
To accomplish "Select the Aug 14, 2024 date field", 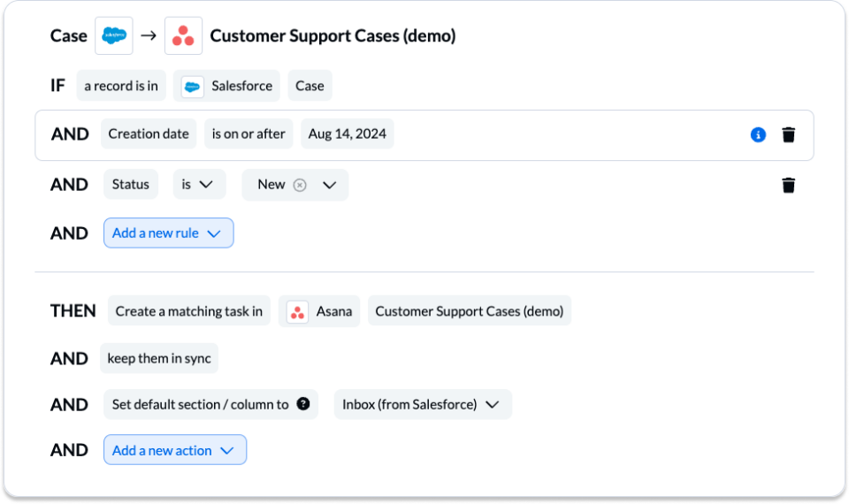I will [347, 134].
